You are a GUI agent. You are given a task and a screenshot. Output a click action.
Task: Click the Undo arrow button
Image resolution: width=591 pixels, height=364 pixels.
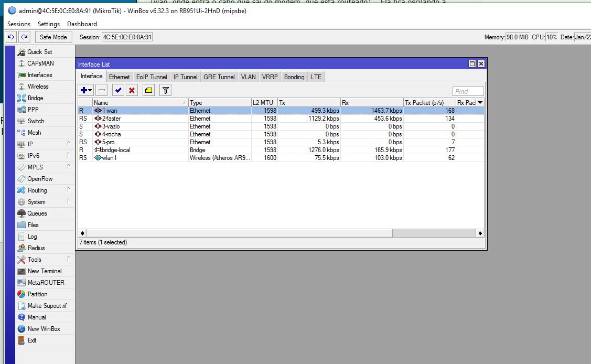10,37
